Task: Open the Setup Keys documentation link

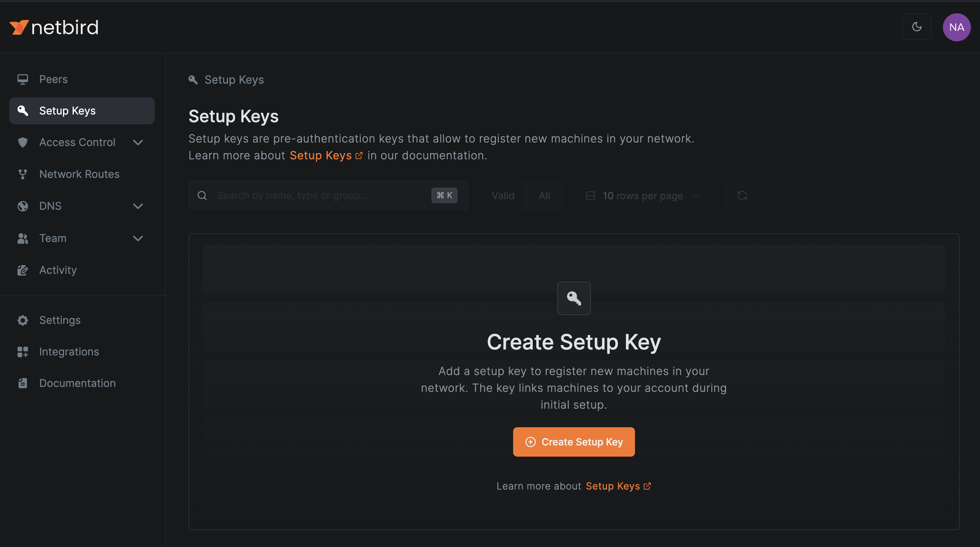Action: 321,155
